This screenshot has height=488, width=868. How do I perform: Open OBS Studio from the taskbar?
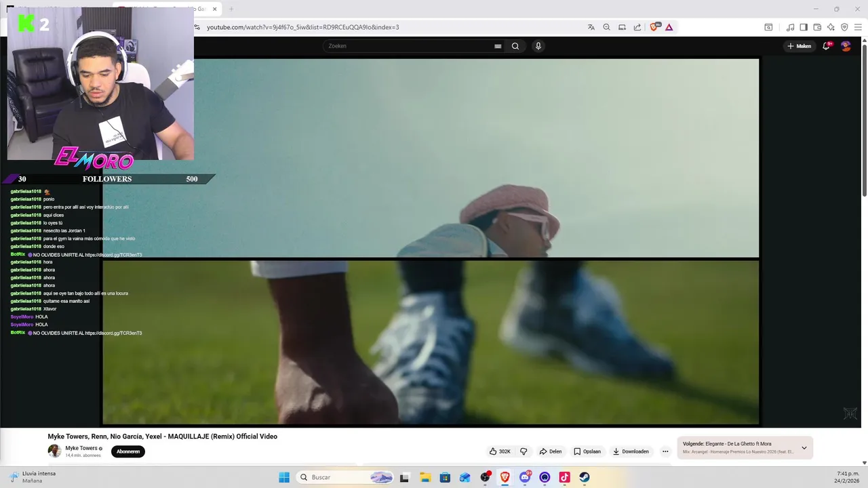click(x=485, y=477)
